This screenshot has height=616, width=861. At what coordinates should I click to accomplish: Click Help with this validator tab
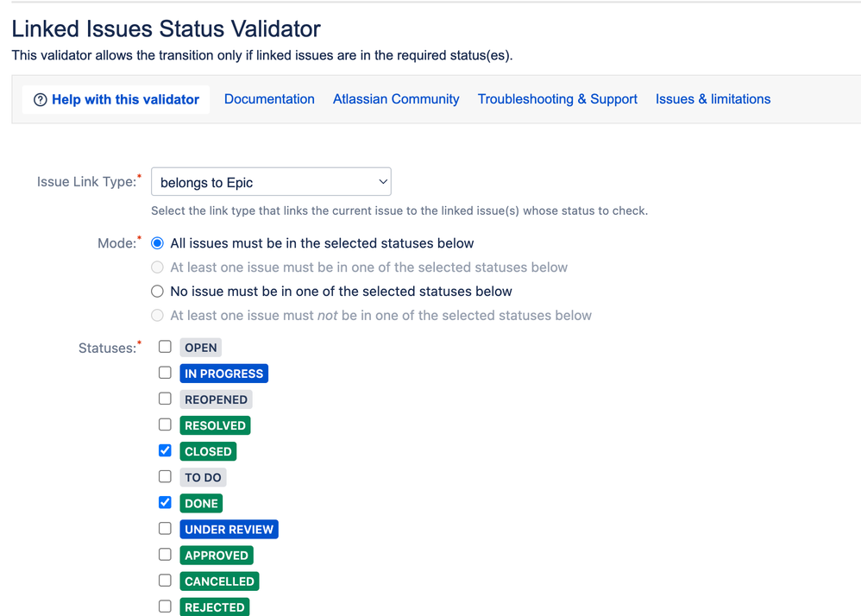point(116,100)
